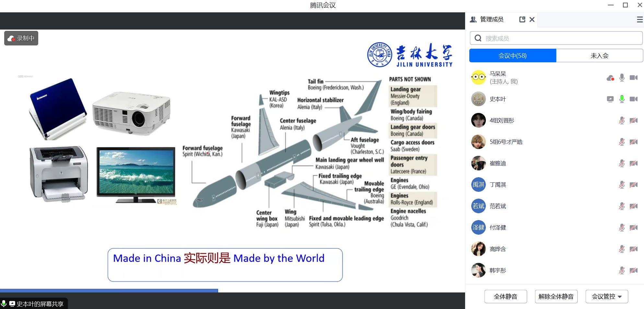Click the 全体静音 button
Image resolution: width=644 pixels, height=309 pixels.
506,296
